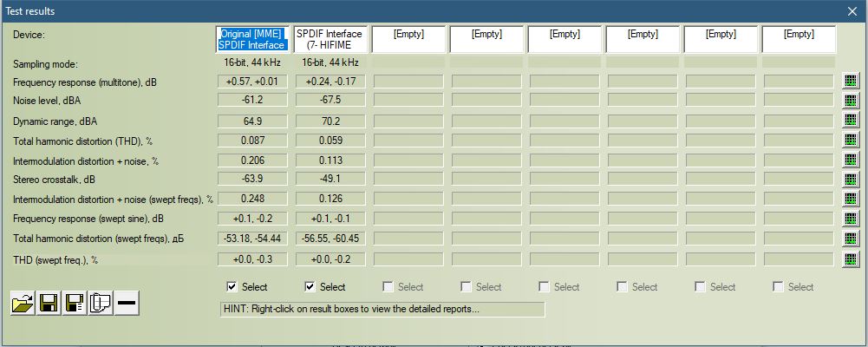
Task: Click frequency response value +0.57, +0.01
Action: 252,82
